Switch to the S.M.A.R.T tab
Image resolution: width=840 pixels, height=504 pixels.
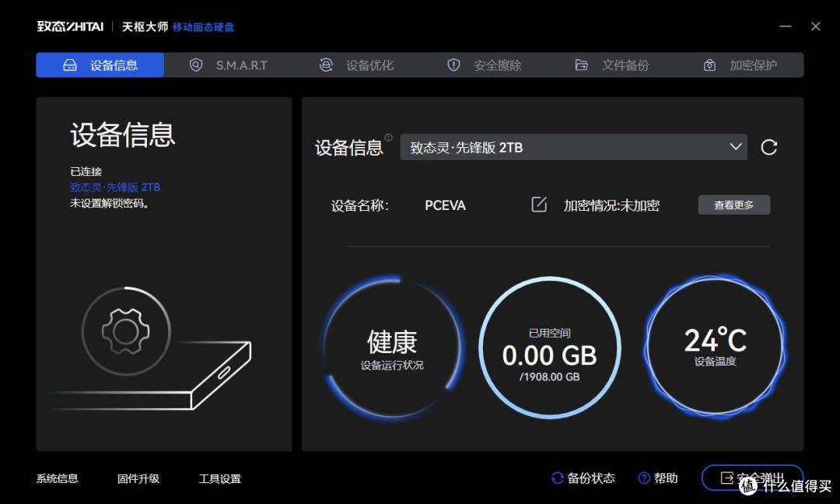click(228, 65)
